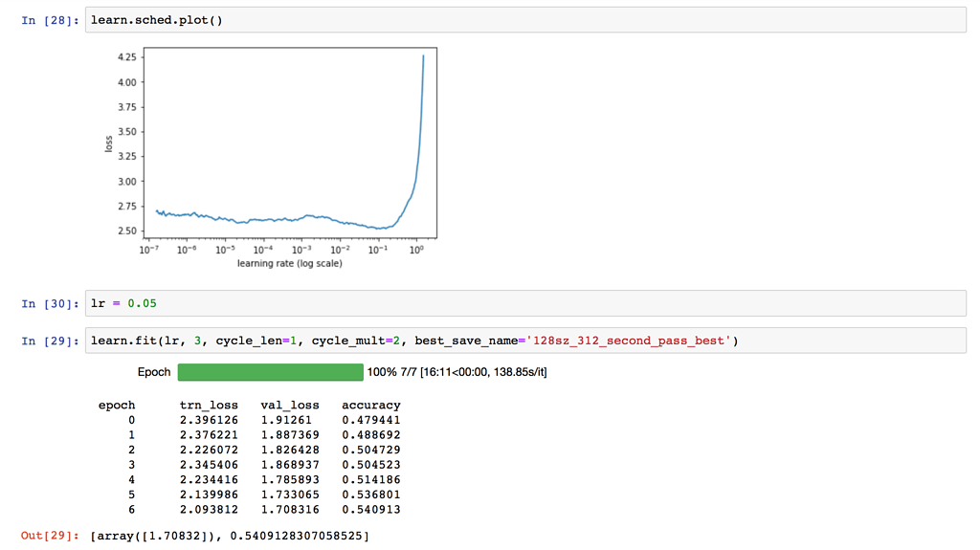Click the 'trn_loss' column header

[x=209, y=405]
